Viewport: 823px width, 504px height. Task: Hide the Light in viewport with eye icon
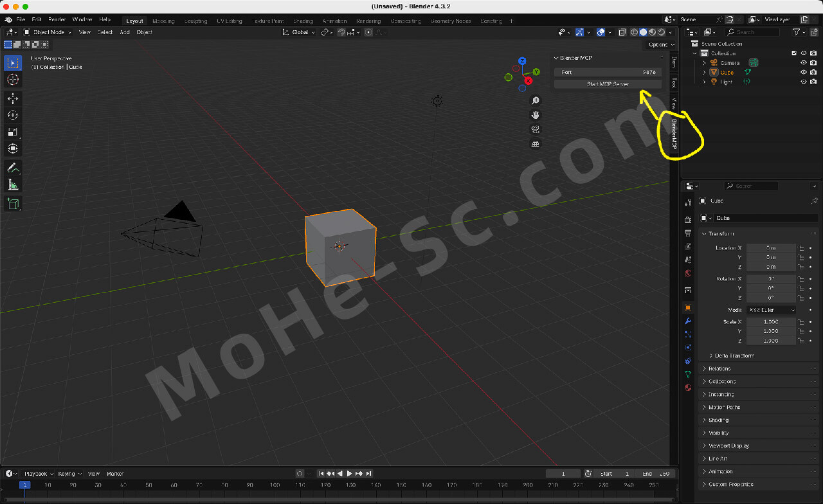(803, 82)
